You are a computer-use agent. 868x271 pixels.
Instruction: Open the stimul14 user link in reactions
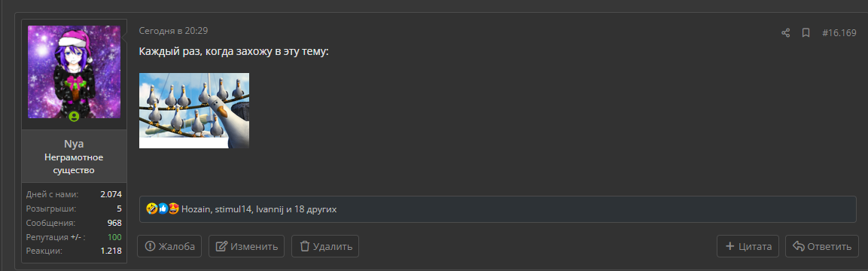232,209
